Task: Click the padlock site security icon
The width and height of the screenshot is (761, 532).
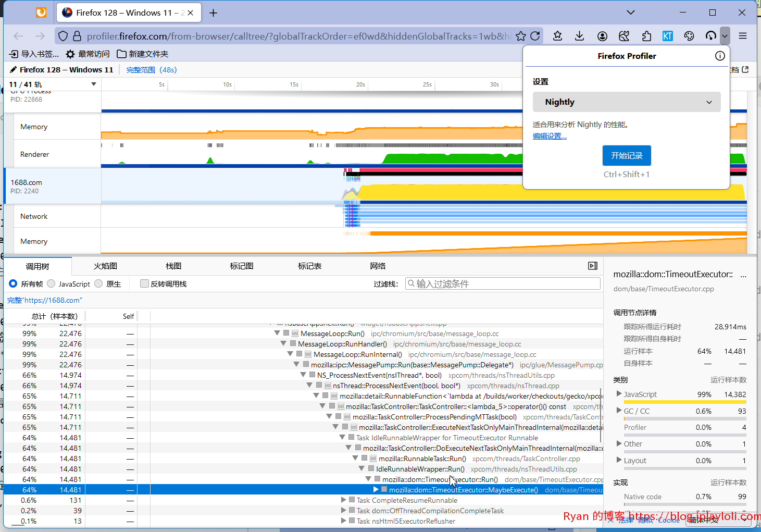Action: [77, 36]
